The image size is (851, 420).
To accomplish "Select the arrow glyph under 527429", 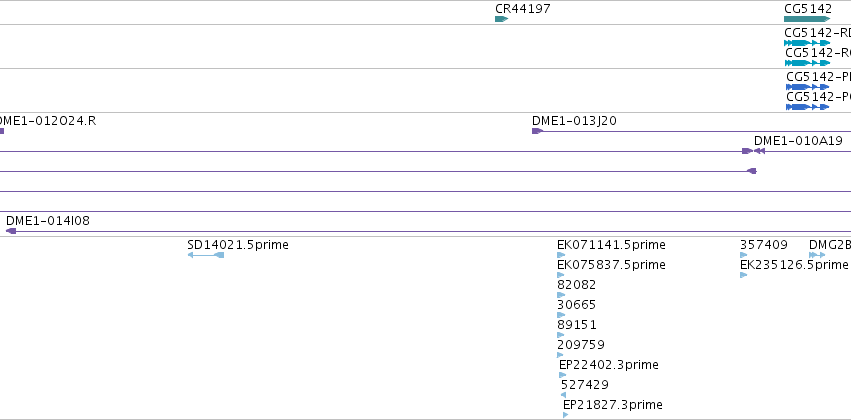I will (x=563, y=395).
